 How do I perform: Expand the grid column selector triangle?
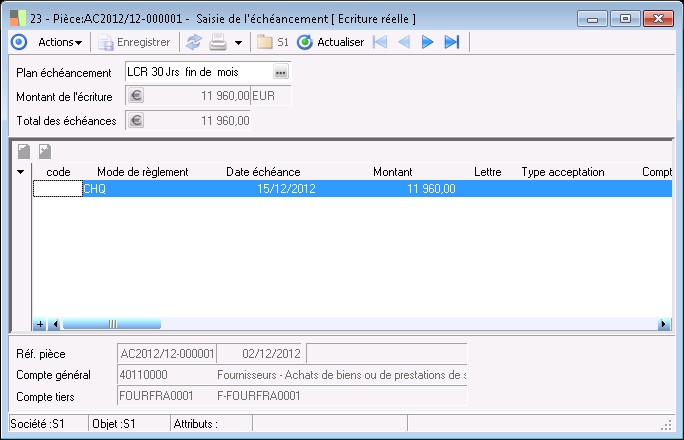click(x=21, y=172)
